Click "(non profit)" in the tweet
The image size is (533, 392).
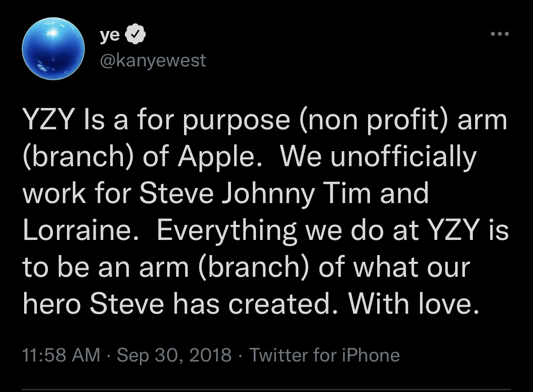point(376,120)
